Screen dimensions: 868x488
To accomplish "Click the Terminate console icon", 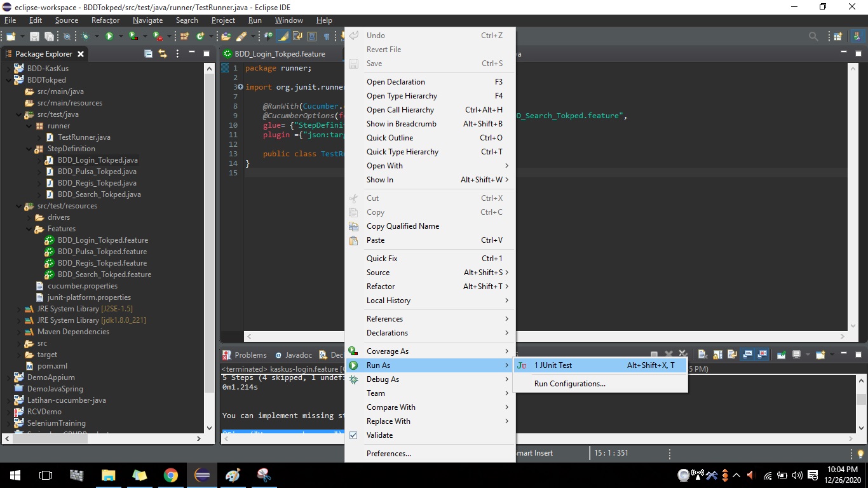I will 654,355.
